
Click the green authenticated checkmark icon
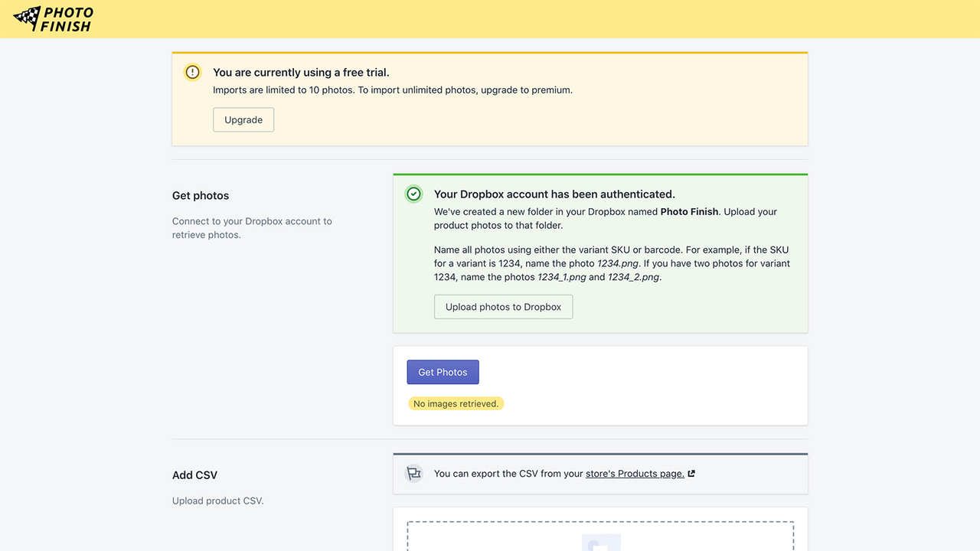(413, 194)
